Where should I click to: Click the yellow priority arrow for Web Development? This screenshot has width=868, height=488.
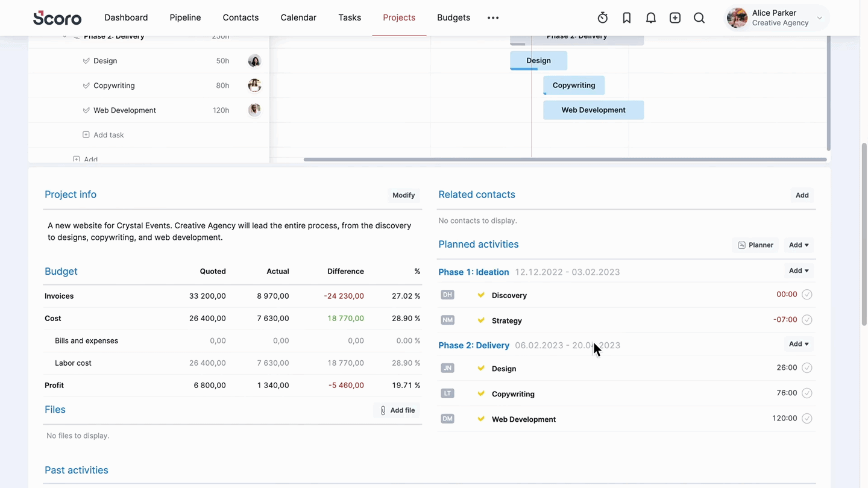[x=481, y=419]
